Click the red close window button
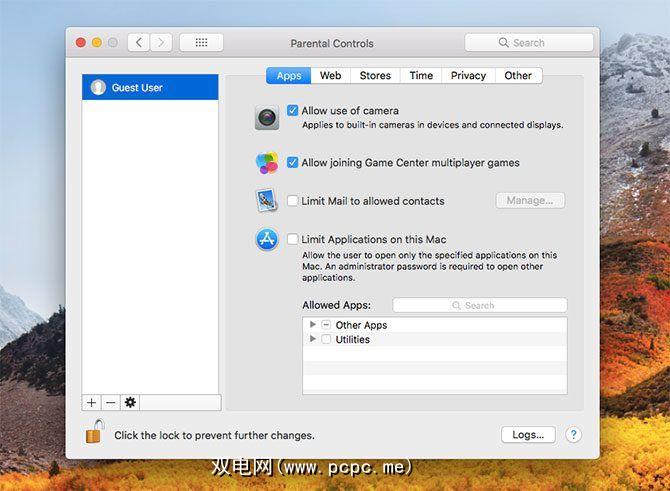The height and width of the screenshot is (491, 670). (x=80, y=42)
